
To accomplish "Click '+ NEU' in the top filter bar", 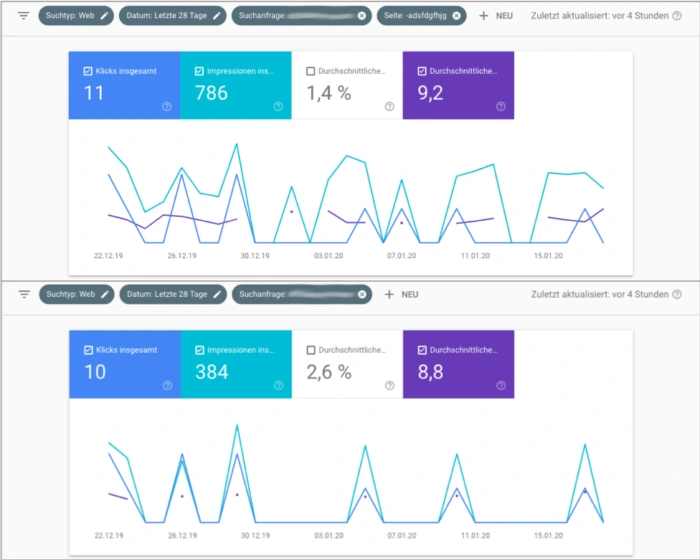I will click(495, 16).
